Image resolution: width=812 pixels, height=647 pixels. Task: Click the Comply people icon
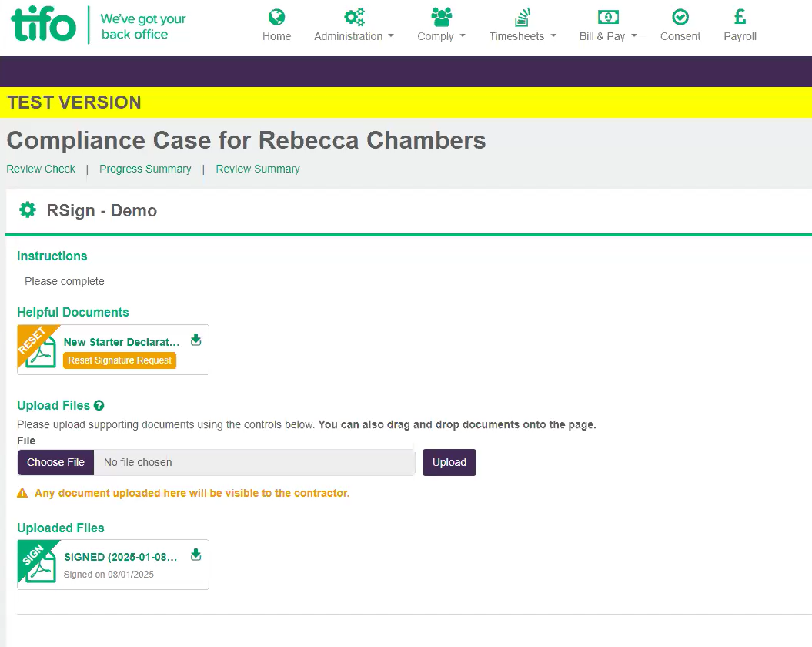click(441, 17)
